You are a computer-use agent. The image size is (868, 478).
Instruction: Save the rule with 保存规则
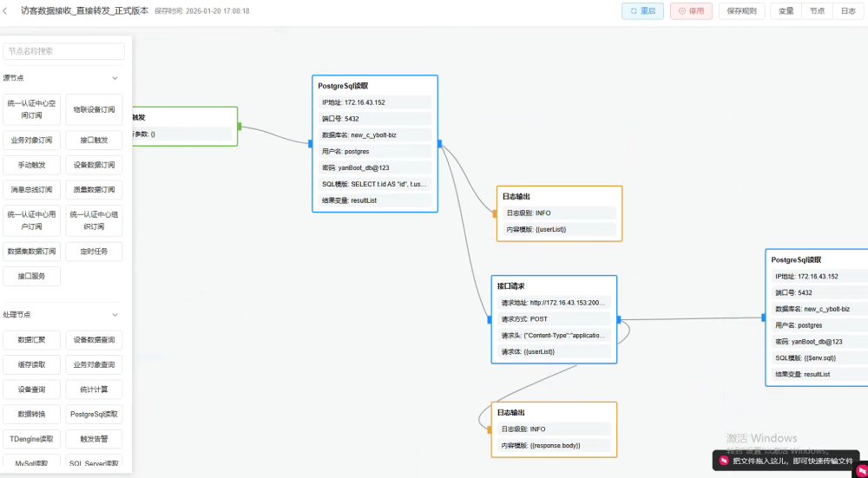tap(741, 11)
